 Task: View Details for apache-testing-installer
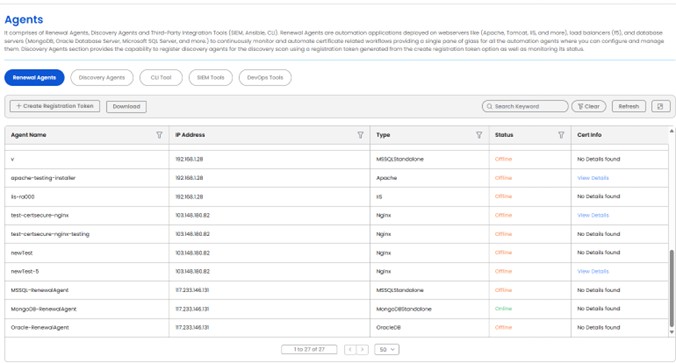[x=593, y=178]
